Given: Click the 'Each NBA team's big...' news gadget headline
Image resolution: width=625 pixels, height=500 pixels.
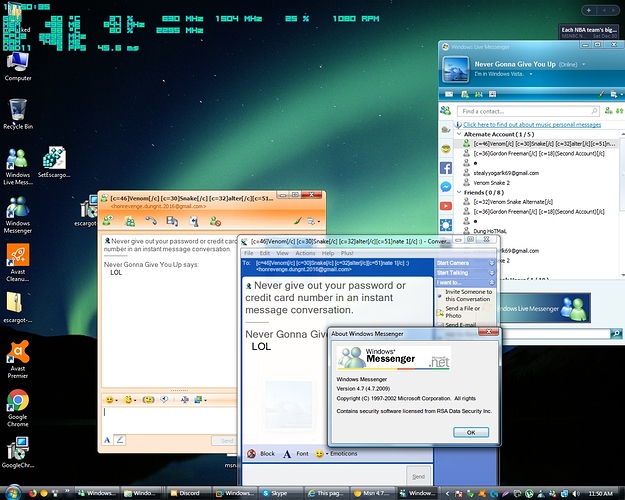Looking at the screenshot, I should click(589, 30).
